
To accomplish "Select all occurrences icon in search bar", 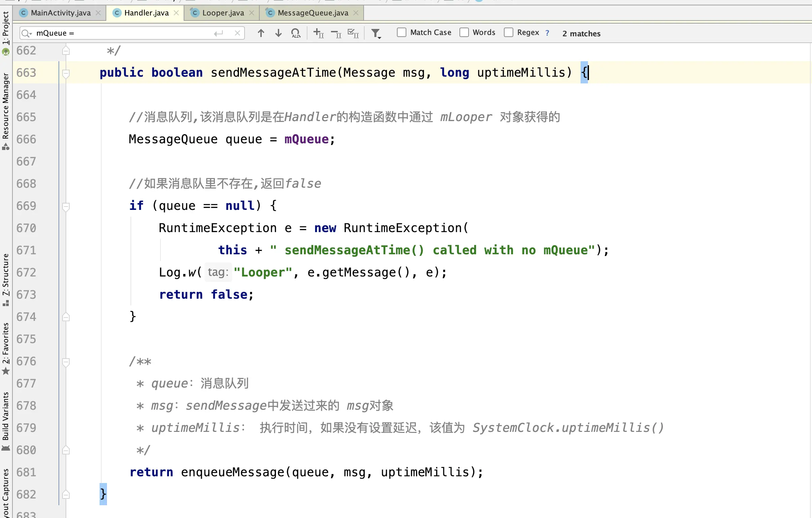I will coord(353,33).
